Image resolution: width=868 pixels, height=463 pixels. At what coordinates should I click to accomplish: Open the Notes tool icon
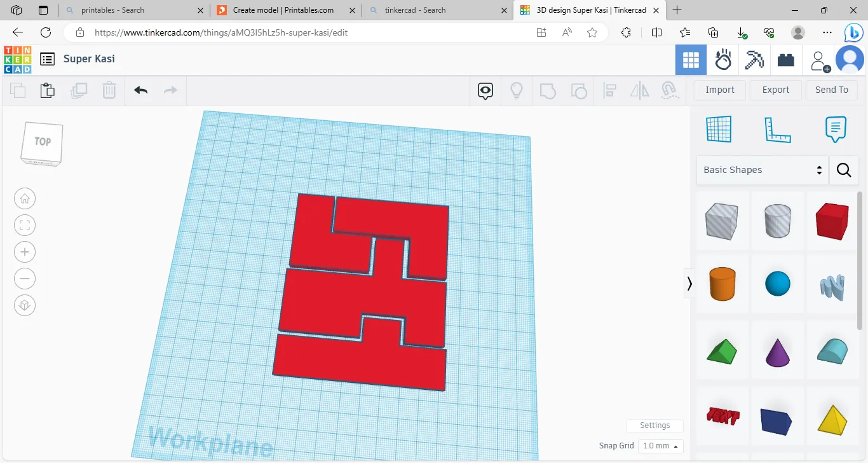click(836, 130)
